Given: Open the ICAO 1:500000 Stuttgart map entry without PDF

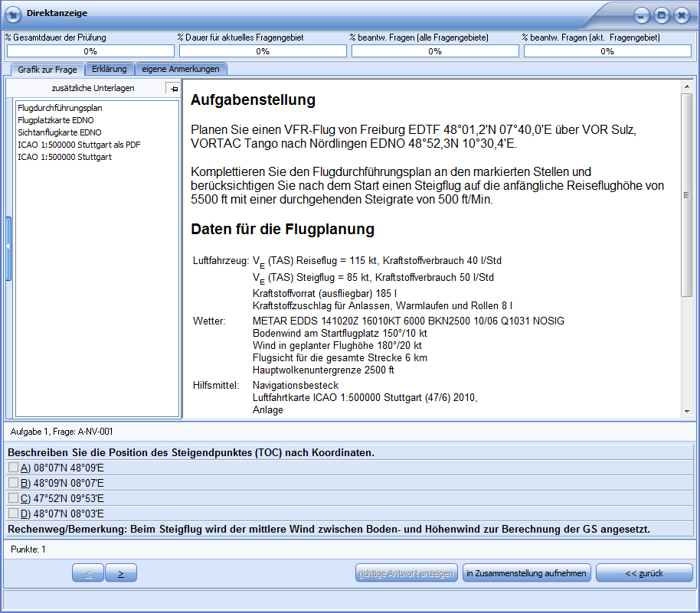Looking at the screenshot, I should pos(65,157).
